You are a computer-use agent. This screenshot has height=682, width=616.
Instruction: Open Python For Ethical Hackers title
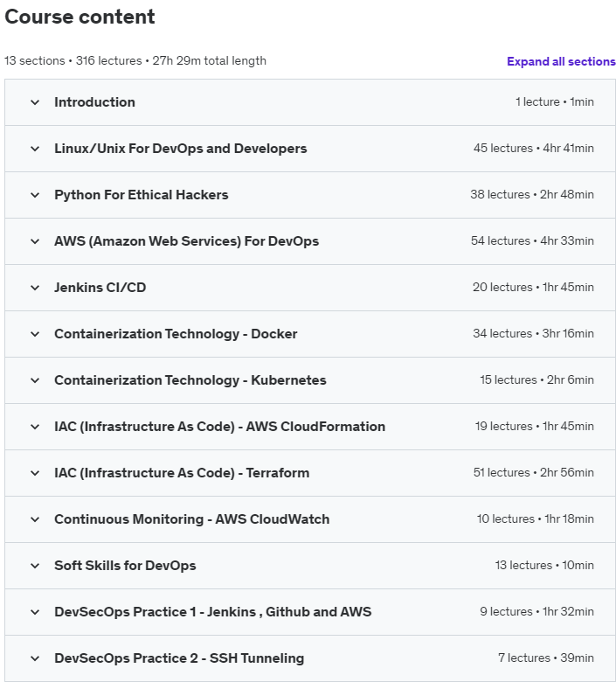[142, 195]
